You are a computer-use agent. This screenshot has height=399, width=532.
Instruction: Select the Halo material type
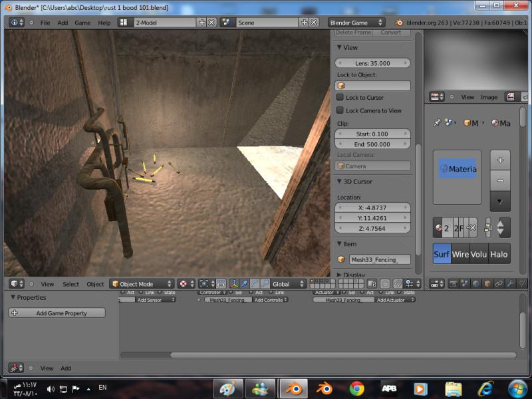click(499, 254)
